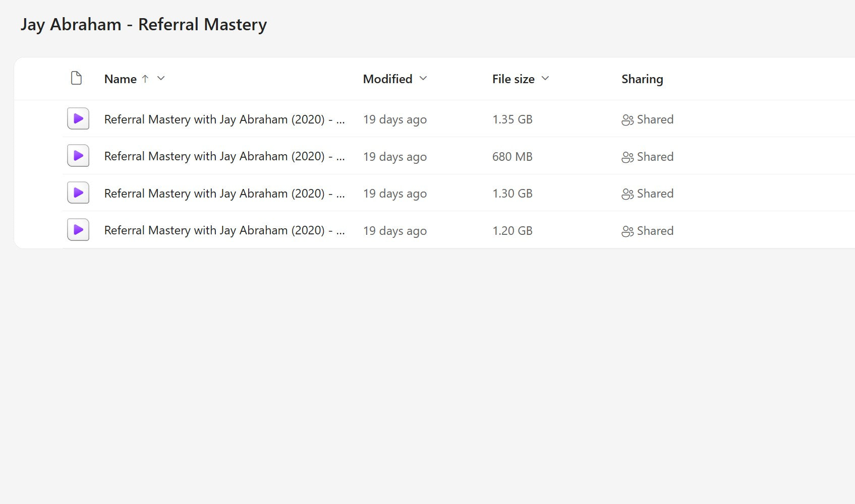This screenshot has height=504, width=855.
Task: Click the Modified column header label
Action: click(x=387, y=79)
